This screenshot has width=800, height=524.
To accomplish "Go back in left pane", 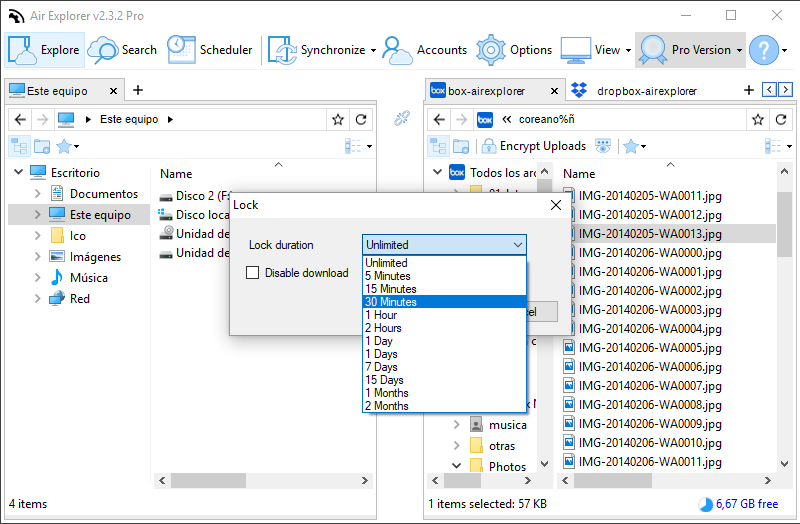I will tap(20, 119).
